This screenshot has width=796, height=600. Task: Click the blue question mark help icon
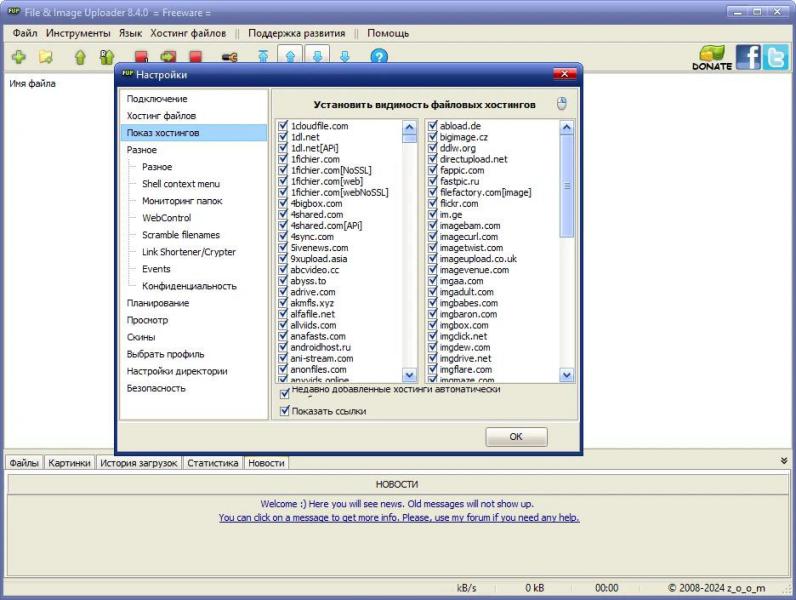tap(379, 56)
